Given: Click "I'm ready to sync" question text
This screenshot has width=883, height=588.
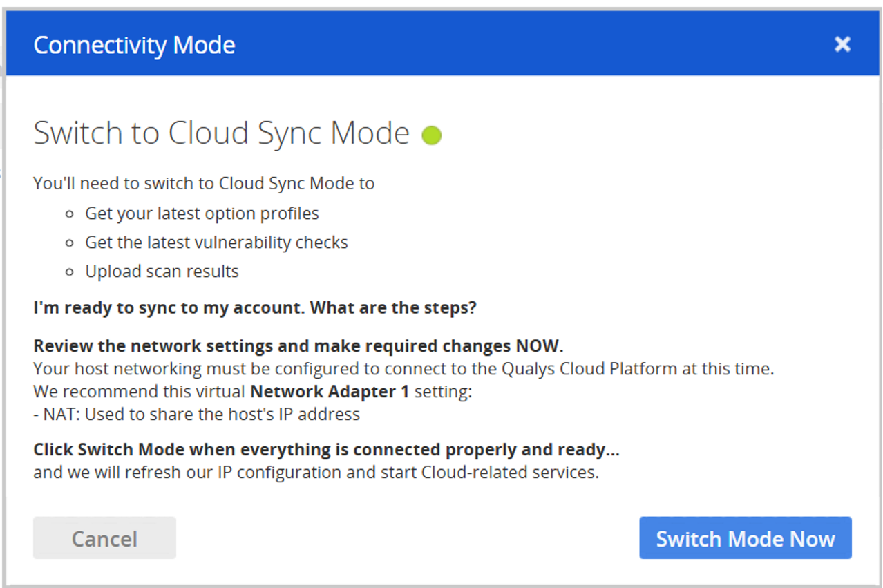Looking at the screenshot, I should point(255,307).
